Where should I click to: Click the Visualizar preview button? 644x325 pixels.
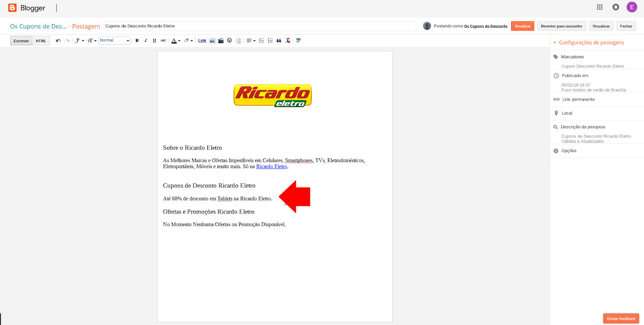coord(601,26)
